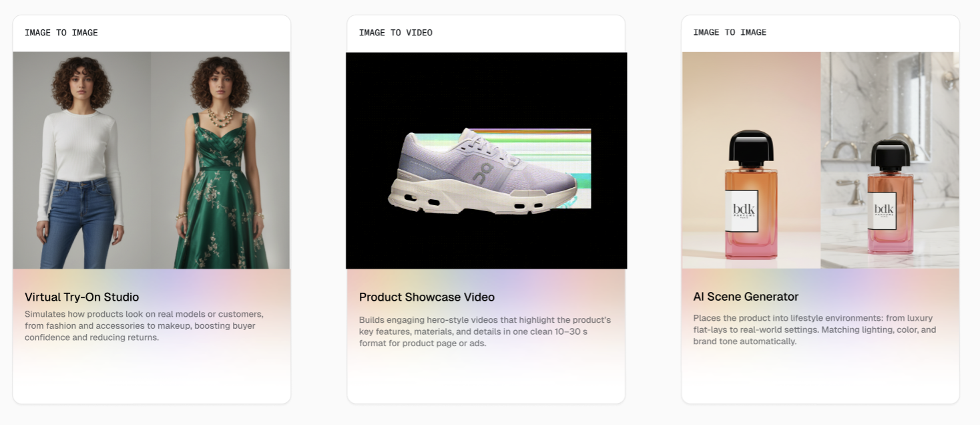Click the IMAGE TO IMAGE label above AI Scene Generator
The height and width of the screenshot is (425, 980).
(x=730, y=32)
